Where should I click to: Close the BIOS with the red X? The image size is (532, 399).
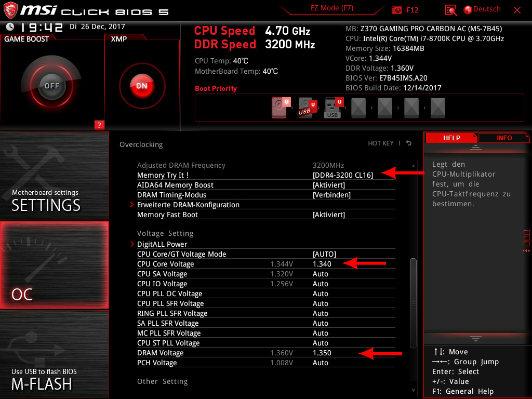[517, 10]
